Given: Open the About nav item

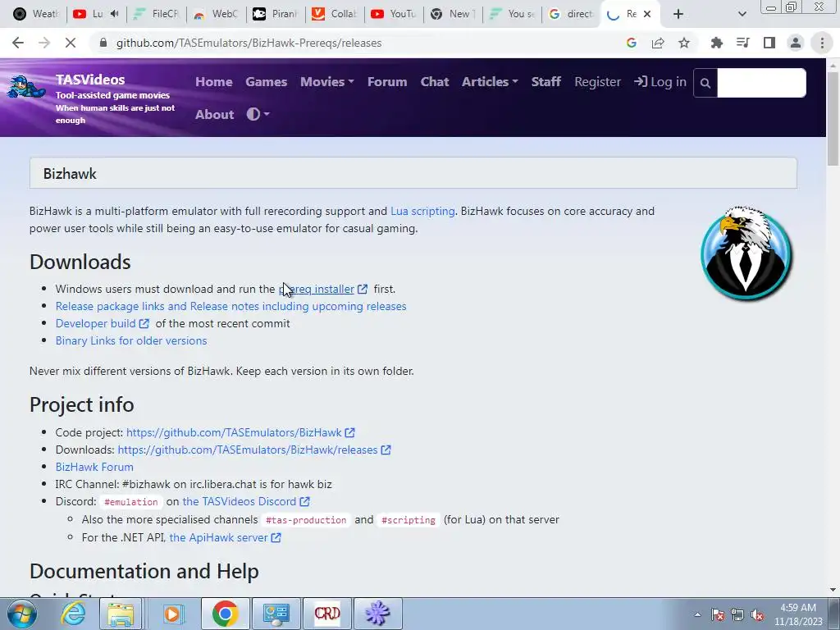Looking at the screenshot, I should coord(214,114).
